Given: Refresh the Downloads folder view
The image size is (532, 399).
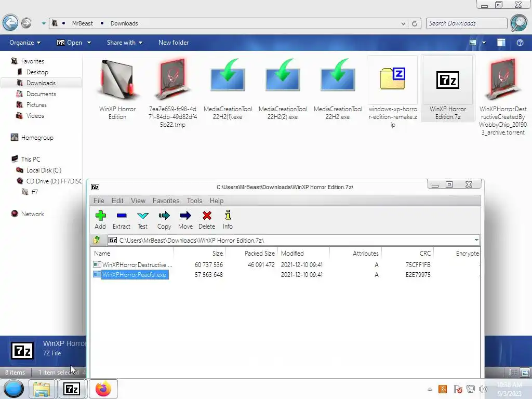Looking at the screenshot, I should (415, 23).
